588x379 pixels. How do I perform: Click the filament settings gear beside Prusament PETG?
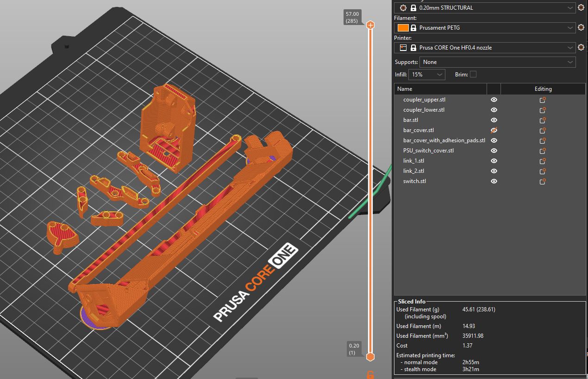(581, 28)
